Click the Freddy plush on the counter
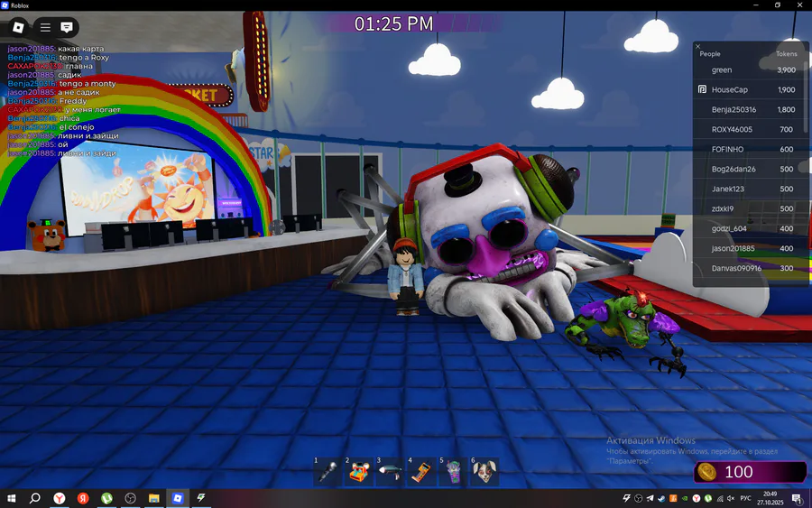This screenshot has height=508, width=812. pyautogui.click(x=47, y=235)
